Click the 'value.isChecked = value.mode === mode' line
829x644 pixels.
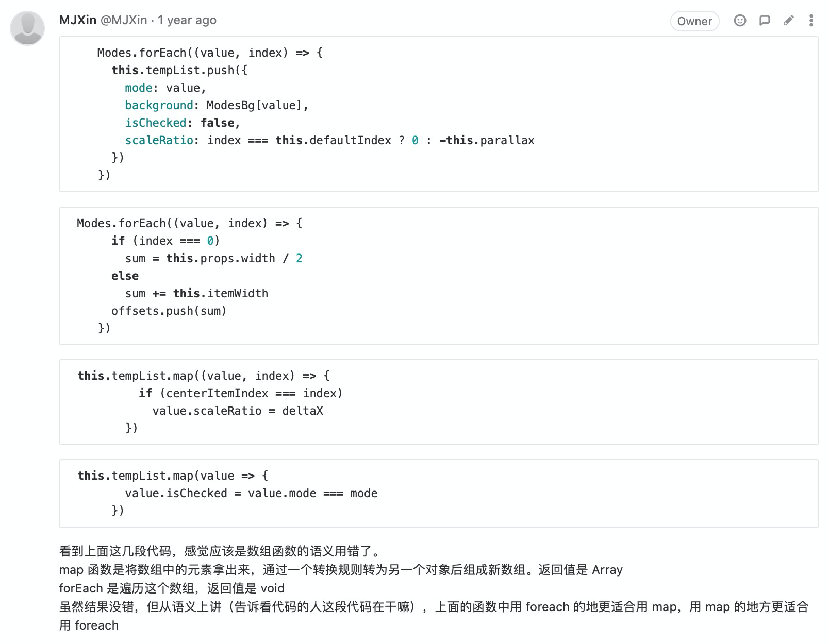pyautogui.click(x=251, y=493)
